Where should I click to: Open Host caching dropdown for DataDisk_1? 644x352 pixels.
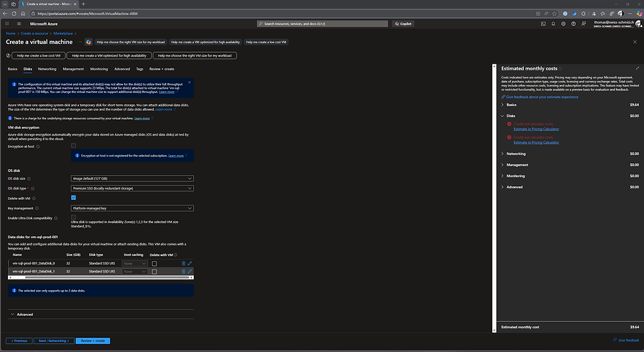coord(134,272)
